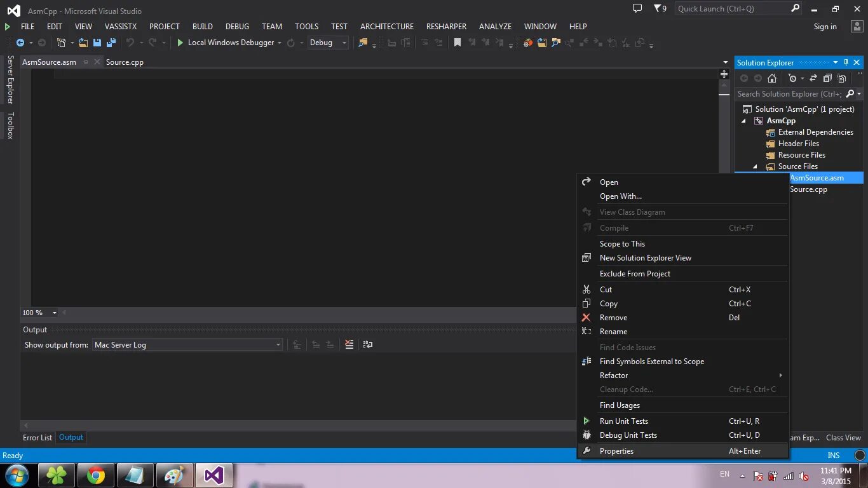The height and width of the screenshot is (488, 868).
Task: Open the Solution Explorer window options dropdown
Action: click(836, 62)
